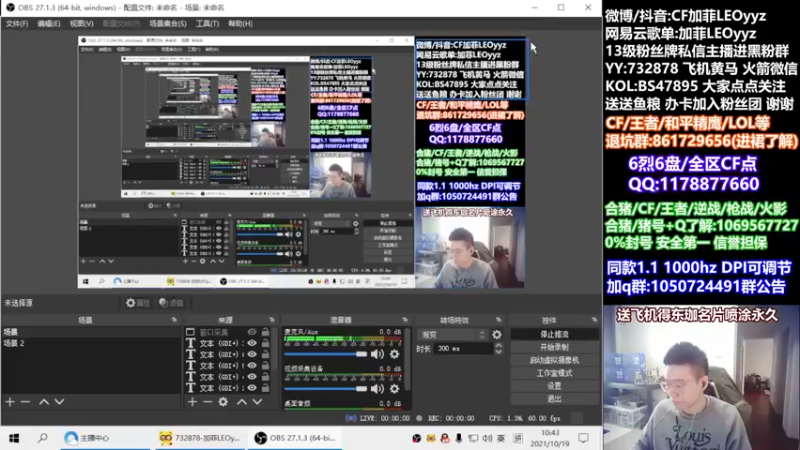The width and height of the screenshot is (800, 450).
Task: Decrease the 时长 duration with down arrow
Action: tap(498, 352)
